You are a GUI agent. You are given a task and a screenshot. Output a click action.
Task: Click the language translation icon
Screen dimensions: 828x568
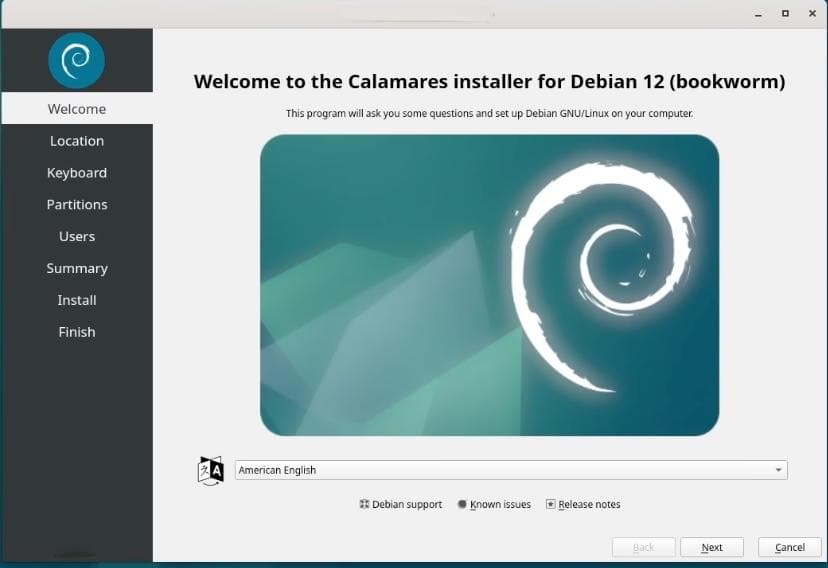pos(211,470)
